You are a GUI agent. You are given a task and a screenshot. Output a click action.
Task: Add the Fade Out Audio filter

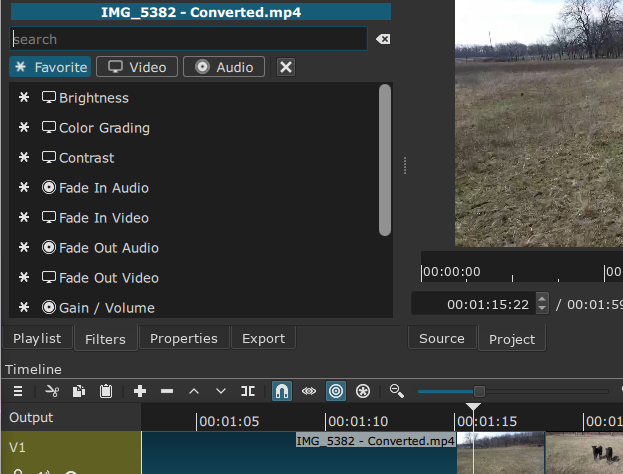[x=194, y=248]
